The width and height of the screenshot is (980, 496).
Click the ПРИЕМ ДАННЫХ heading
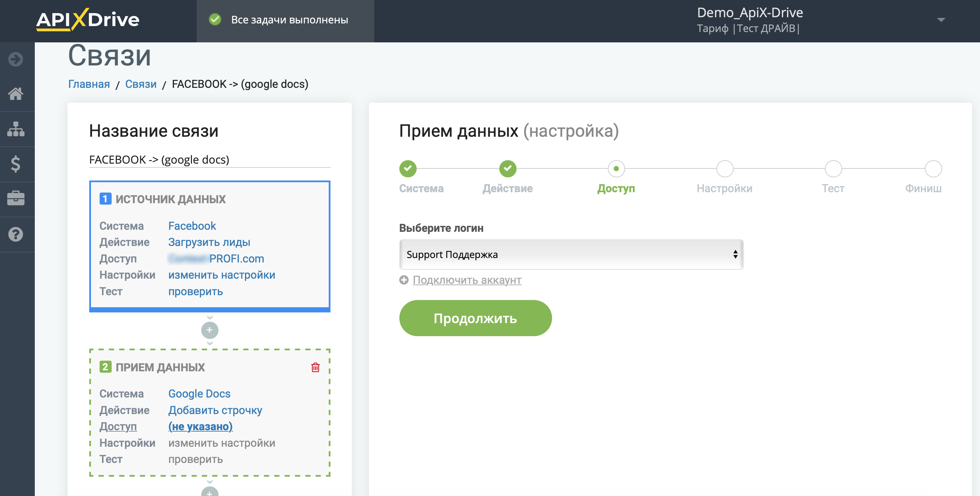(x=160, y=367)
